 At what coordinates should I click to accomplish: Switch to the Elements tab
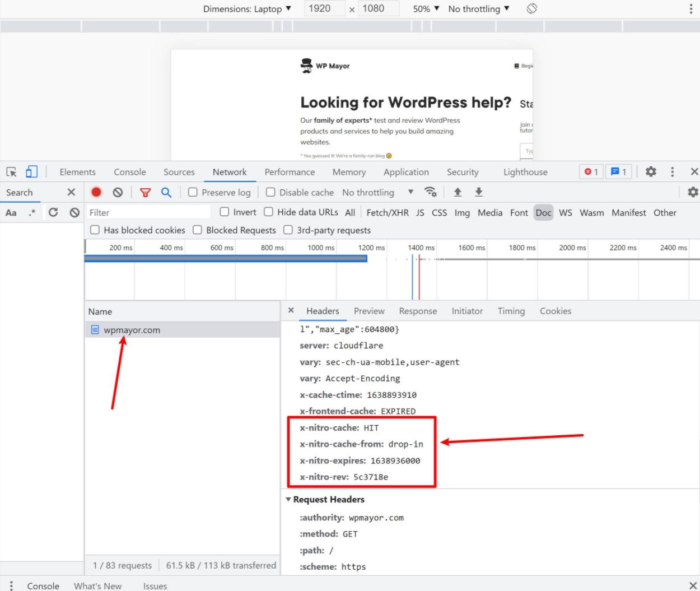point(77,172)
